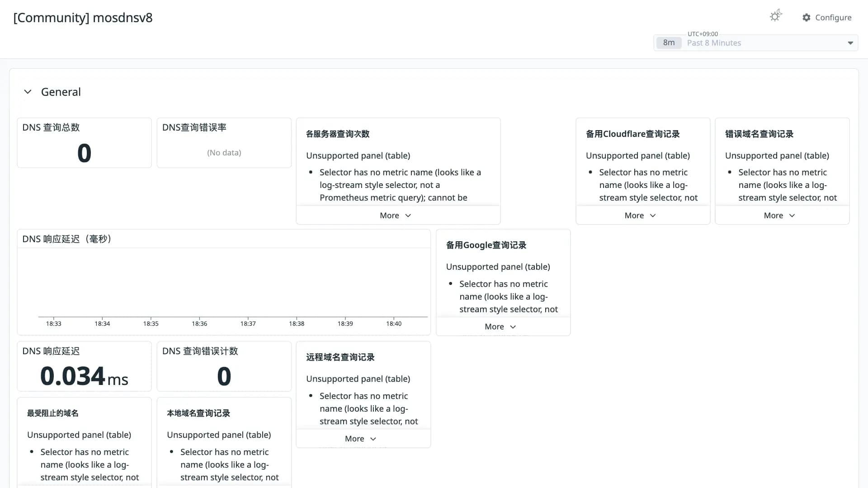Click the DNS查询错误率 panel title

[194, 127]
